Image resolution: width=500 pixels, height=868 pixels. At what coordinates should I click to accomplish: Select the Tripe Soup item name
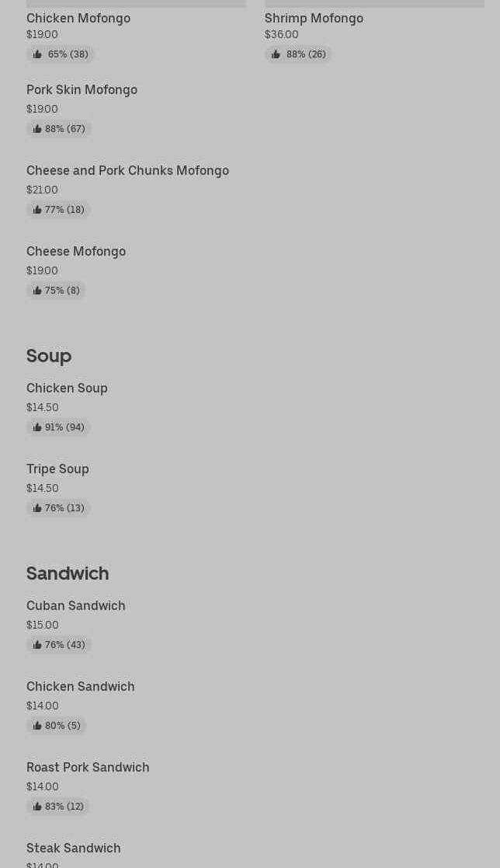point(57,469)
